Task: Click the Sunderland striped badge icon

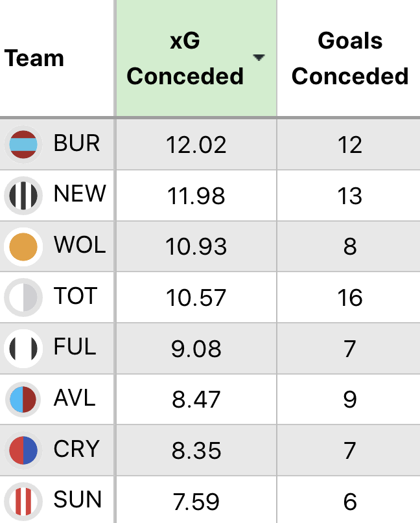Action: 23,500
